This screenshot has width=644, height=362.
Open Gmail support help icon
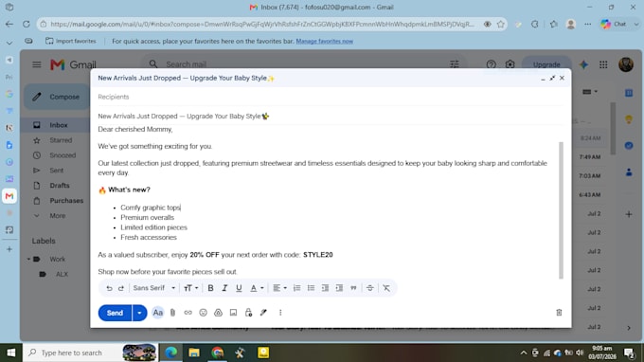(491, 64)
